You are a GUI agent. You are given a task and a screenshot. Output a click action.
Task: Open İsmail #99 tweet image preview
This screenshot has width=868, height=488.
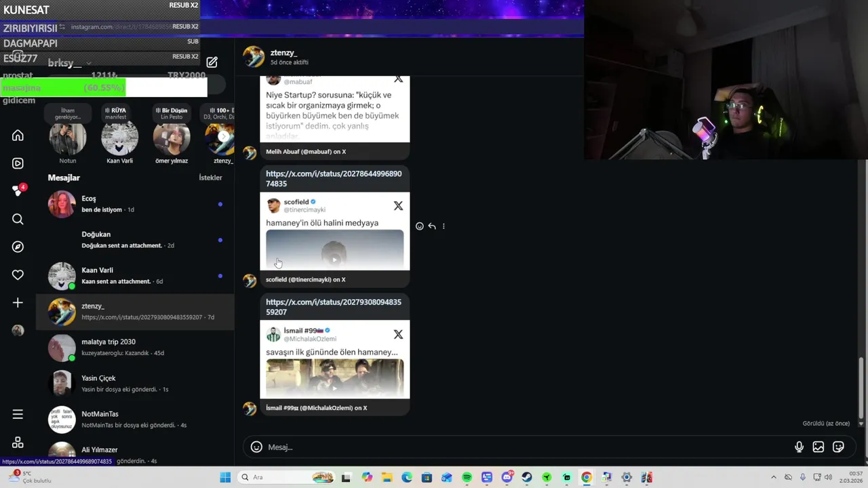pyautogui.click(x=334, y=378)
